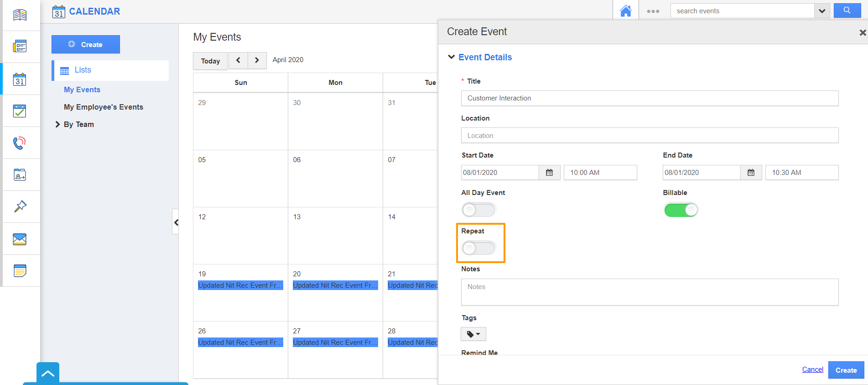Click the blue search magnifier button
868x385 pixels.
tap(847, 11)
